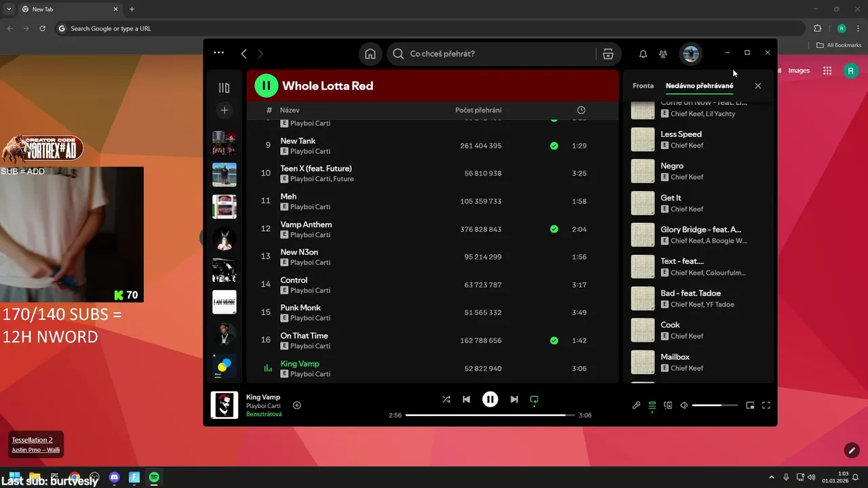Open Spotify's three-dot main menu
Viewport: 868px width, 488px height.
[x=218, y=53]
